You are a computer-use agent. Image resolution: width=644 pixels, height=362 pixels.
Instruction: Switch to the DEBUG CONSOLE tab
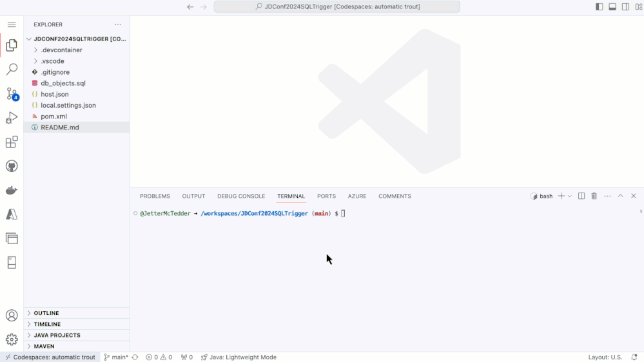coord(241,196)
